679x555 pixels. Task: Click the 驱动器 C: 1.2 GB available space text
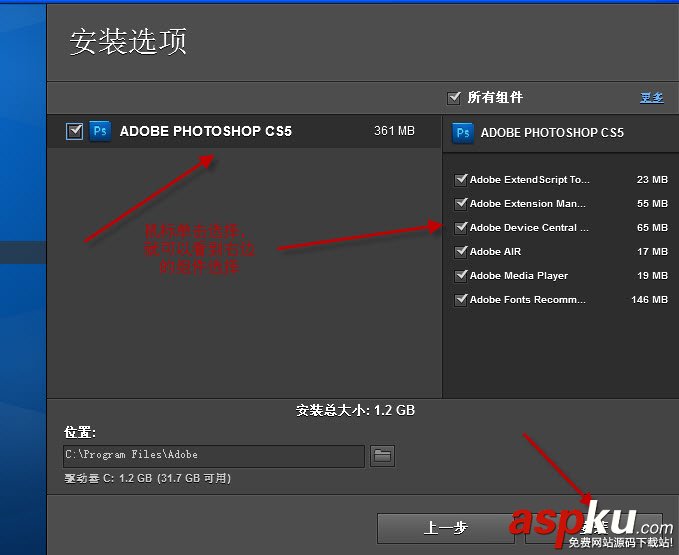pyautogui.click(x=148, y=478)
